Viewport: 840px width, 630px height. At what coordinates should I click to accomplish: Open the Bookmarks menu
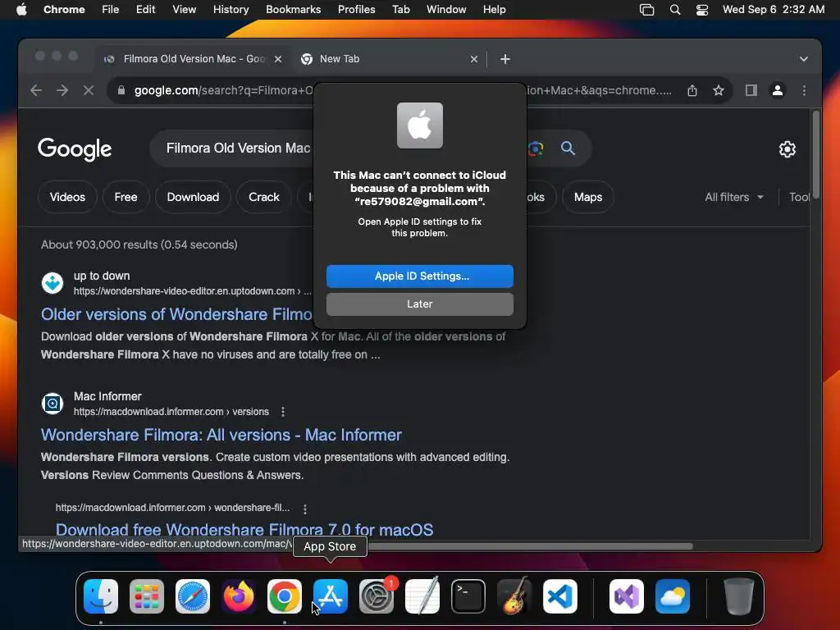[x=293, y=10]
